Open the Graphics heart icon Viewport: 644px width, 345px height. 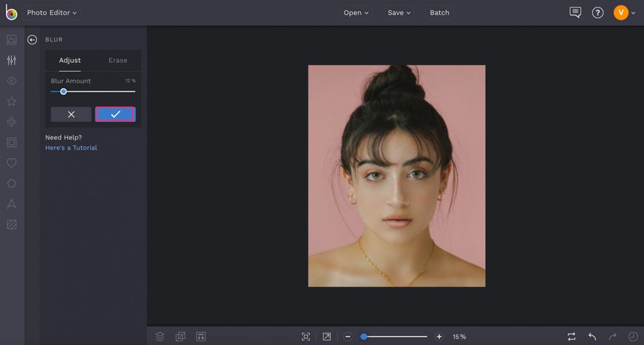pos(12,163)
